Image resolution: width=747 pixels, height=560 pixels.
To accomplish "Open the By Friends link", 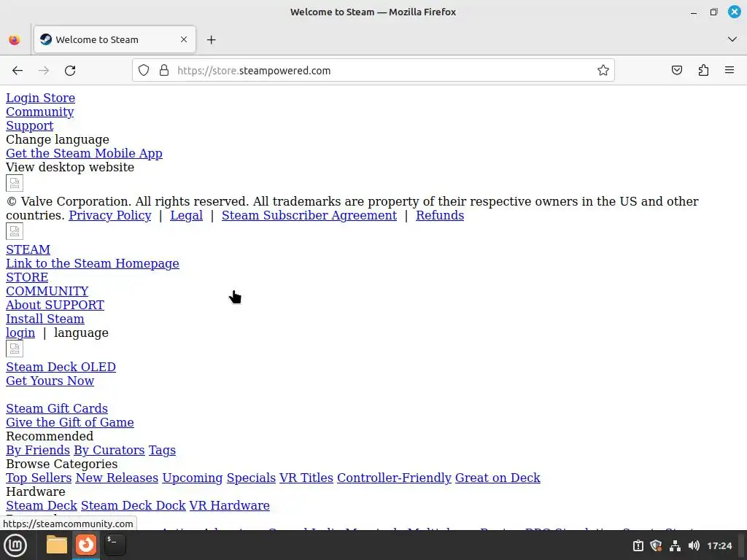I will pos(38,450).
